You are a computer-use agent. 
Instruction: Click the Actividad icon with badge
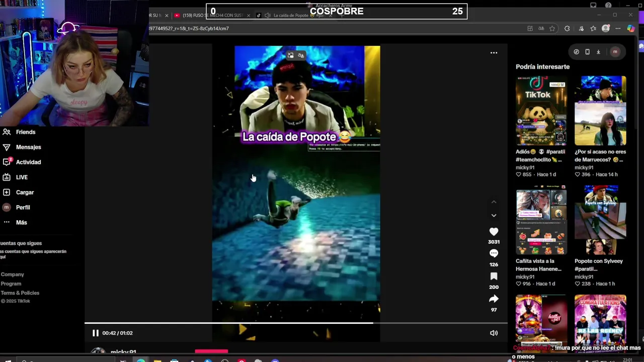tap(7, 162)
